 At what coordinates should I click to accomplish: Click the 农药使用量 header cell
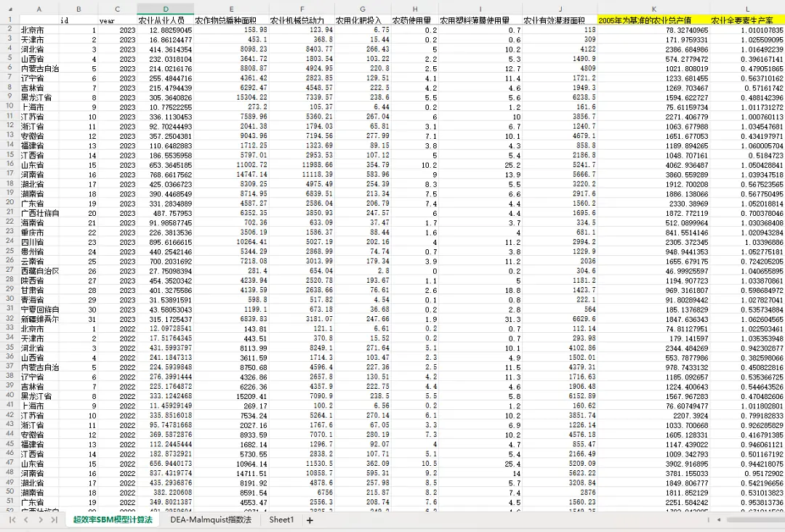[x=414, y=20]
